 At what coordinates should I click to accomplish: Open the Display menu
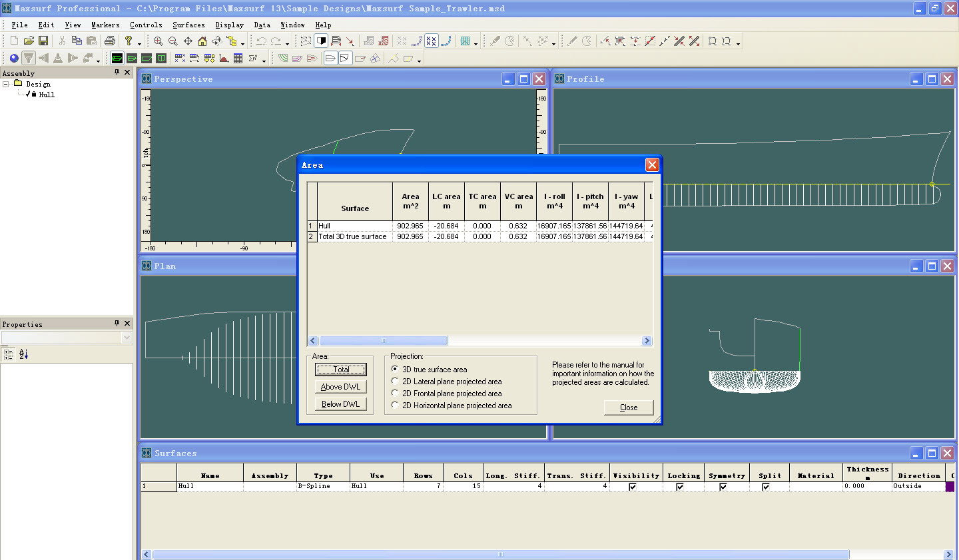click(x=229, y=25)
